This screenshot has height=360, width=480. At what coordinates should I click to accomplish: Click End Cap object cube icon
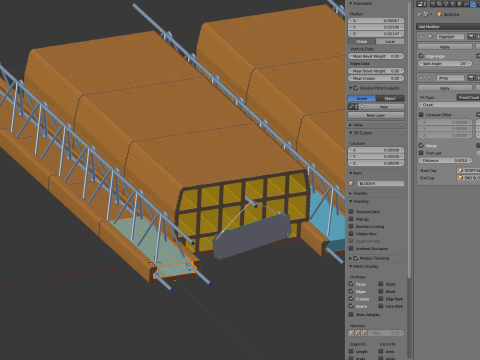click(x=461, y=178)
